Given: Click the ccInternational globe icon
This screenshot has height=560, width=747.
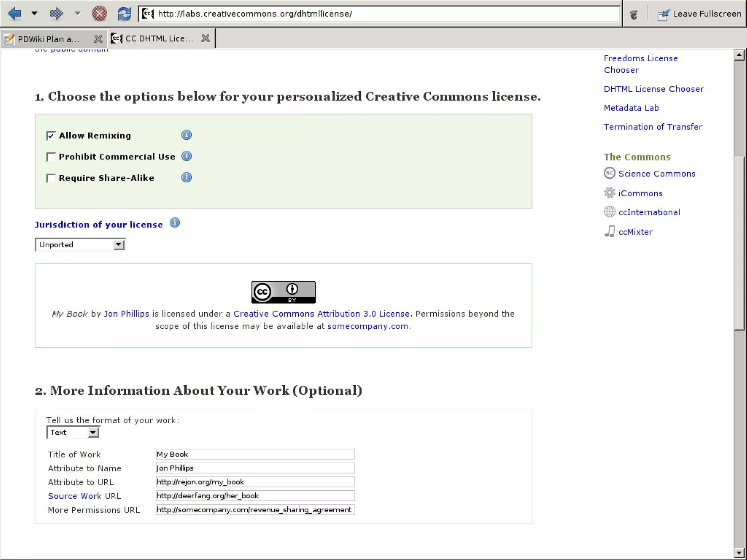Looking at the screenshot, I should point(609,212).
